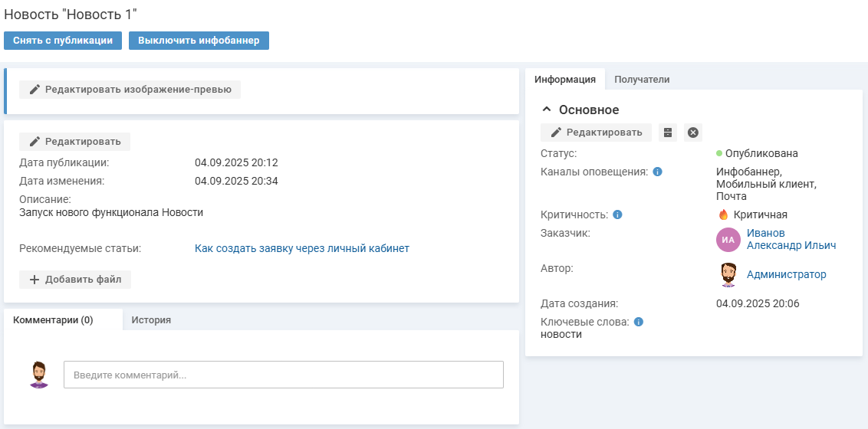Click the circled X delete icon
868x429 pixels.
point(693,133)
